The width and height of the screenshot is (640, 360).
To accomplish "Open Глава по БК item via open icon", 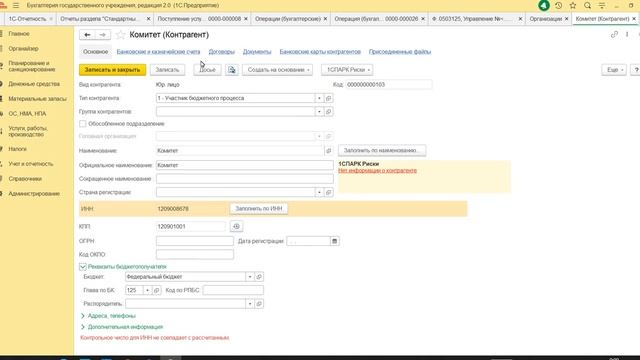I will [x=156, y=291].
